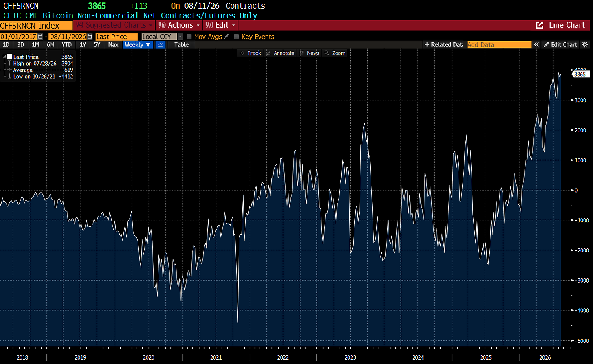This screenshot has height=364, width=593.
Task: Click the 2021 year label on time axis
Action: [216, 357]
